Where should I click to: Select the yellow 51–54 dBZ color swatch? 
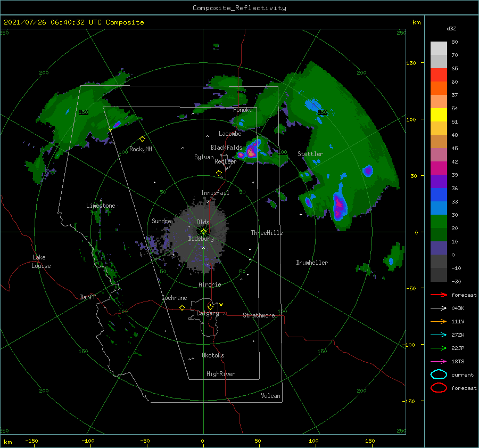click(x=439, y=115)
